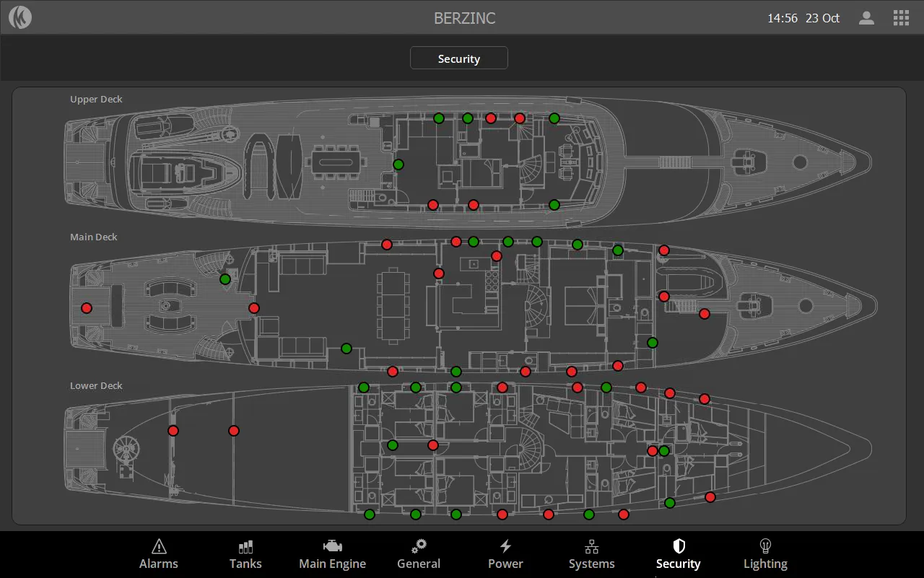Select forward-most green sensor on Main Deck
The width and height of the screenshot is (924, 578).
click(x=653, y=343)
